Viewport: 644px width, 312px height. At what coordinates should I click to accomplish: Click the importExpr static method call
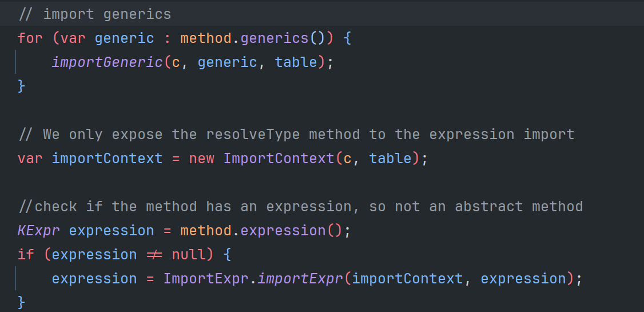tap(300, 279)
